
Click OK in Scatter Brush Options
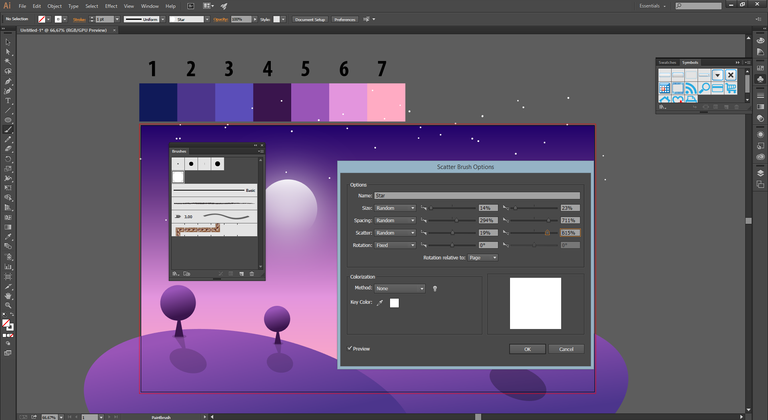click(x=527, y=349)
